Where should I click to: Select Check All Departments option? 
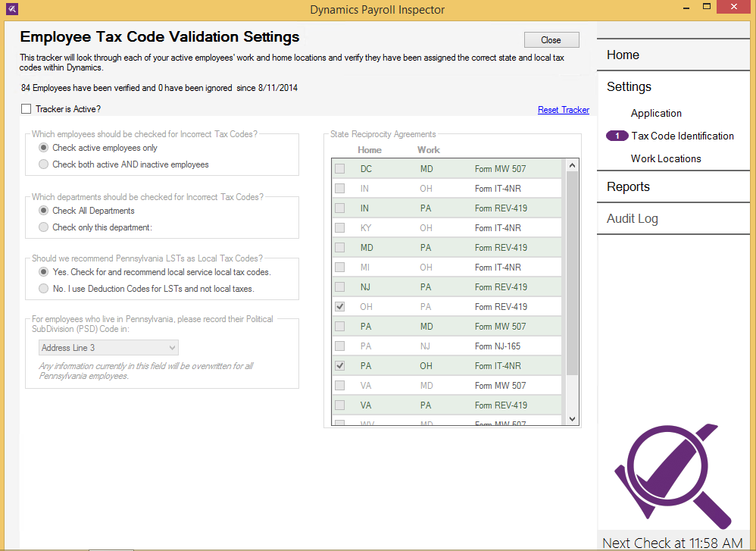click(43, 211)
